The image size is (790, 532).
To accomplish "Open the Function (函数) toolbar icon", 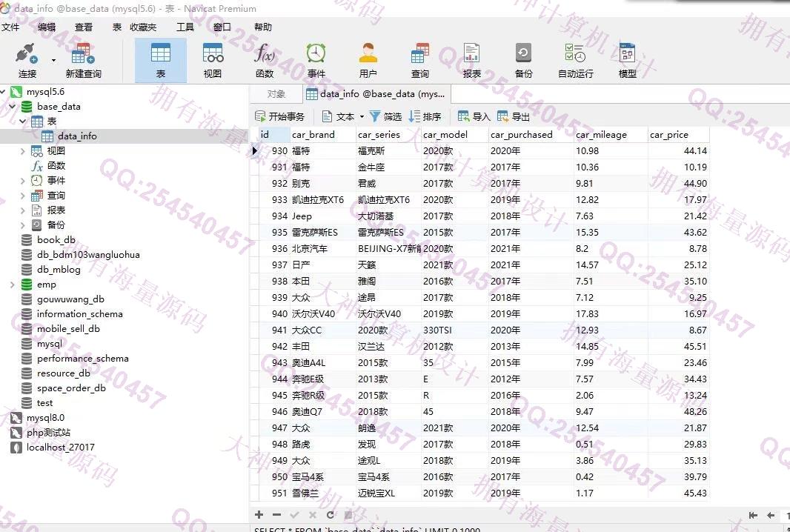I will (x=265, y=60).
